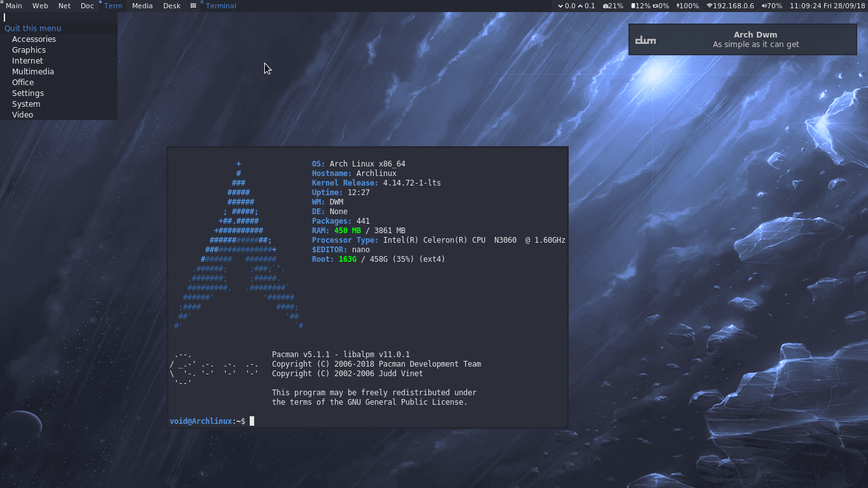Click the wifi IP address indicator
868x488 pixels.
pyautogui.click(x=730, y=6)
